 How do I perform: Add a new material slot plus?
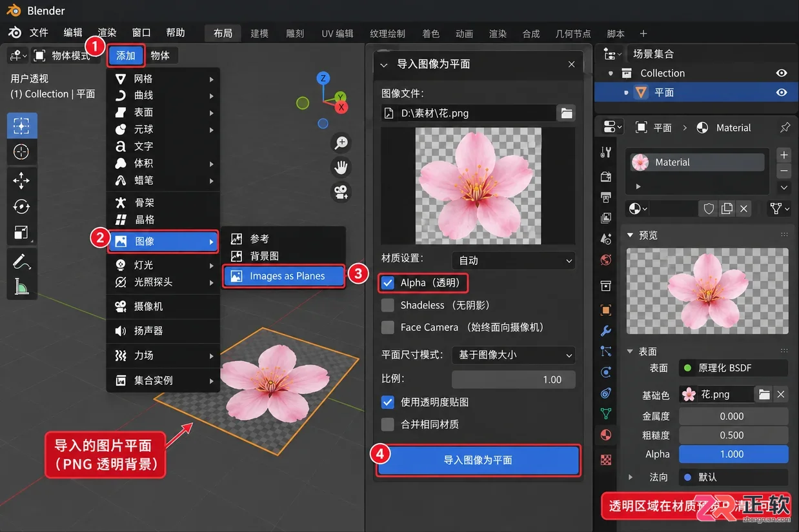pyautogui.click(x=784, y=155)
